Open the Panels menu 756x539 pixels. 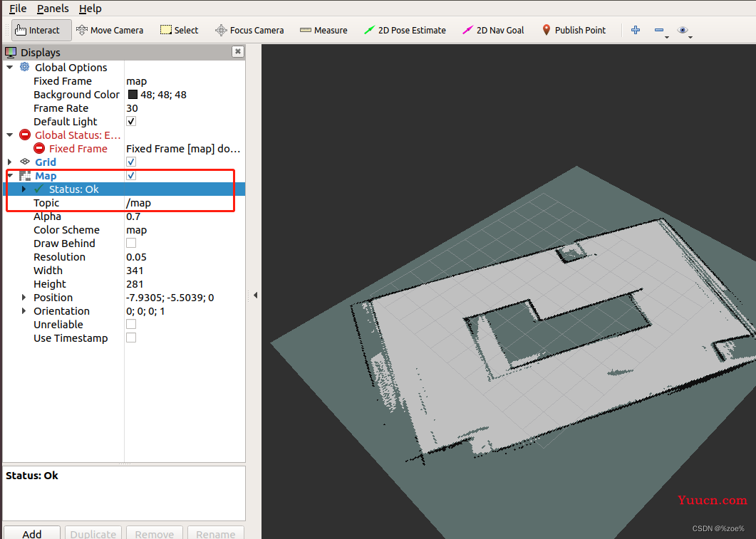(x=53, y=9)
